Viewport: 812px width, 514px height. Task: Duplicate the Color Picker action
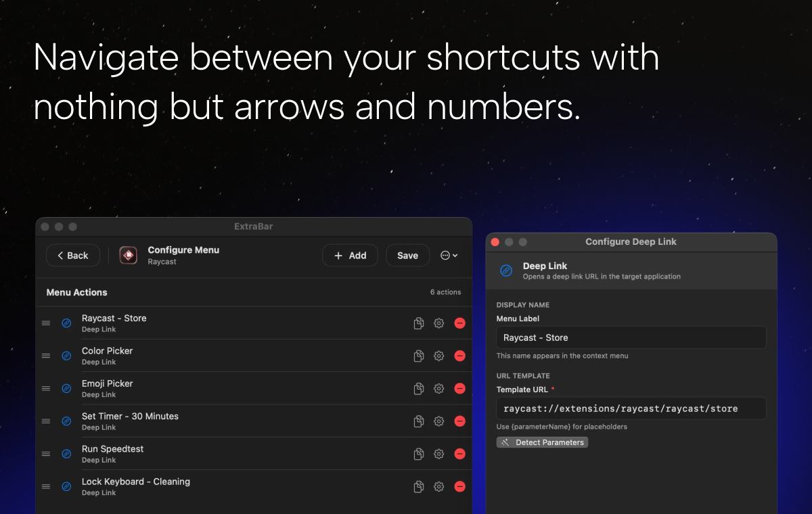coord(418,356)
